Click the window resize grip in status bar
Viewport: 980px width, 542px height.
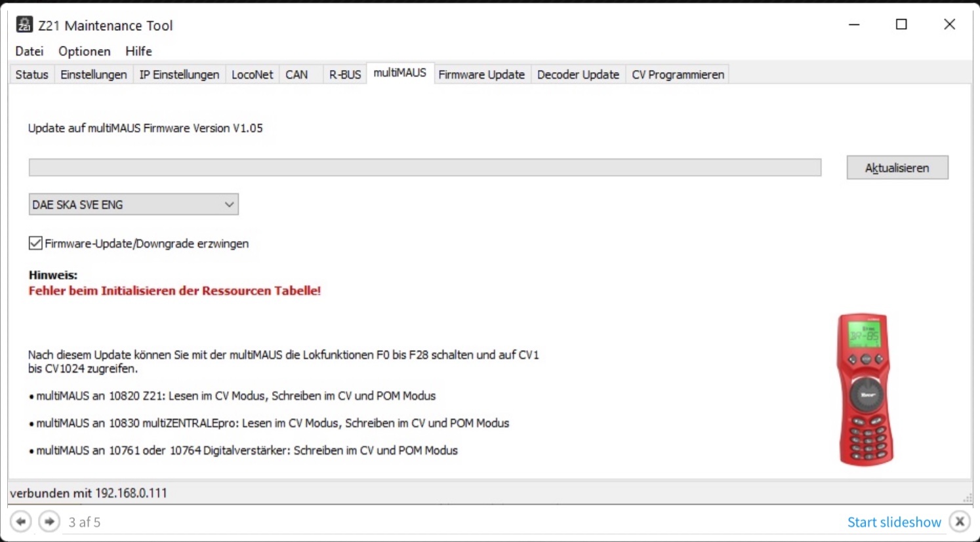967,499
